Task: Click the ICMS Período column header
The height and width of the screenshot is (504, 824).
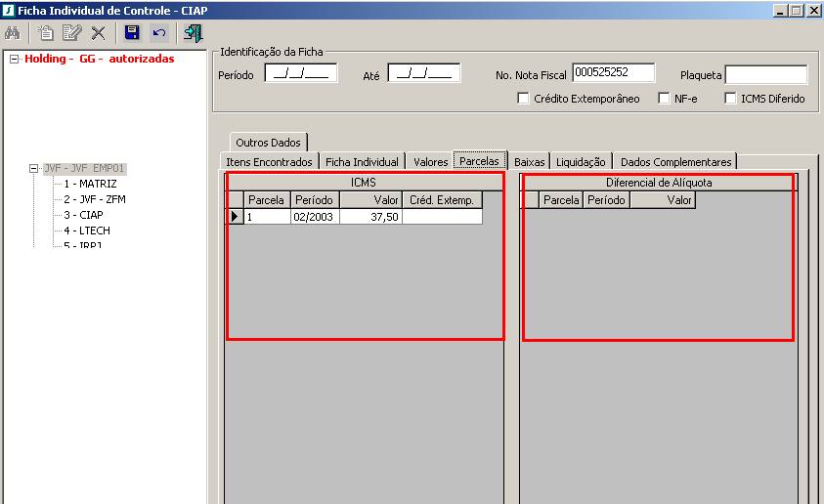Action: coord(315,200)
